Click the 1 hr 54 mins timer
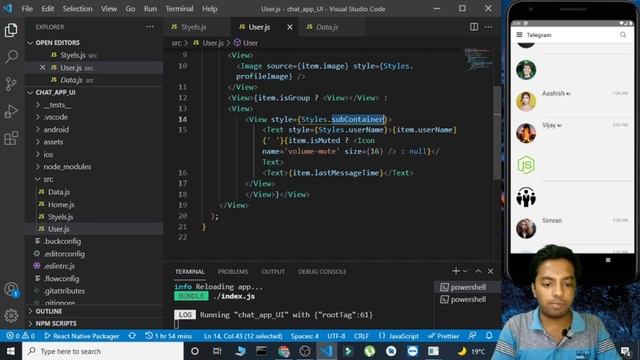This screenshot has width=640, height=360. (x=169, y=336)
